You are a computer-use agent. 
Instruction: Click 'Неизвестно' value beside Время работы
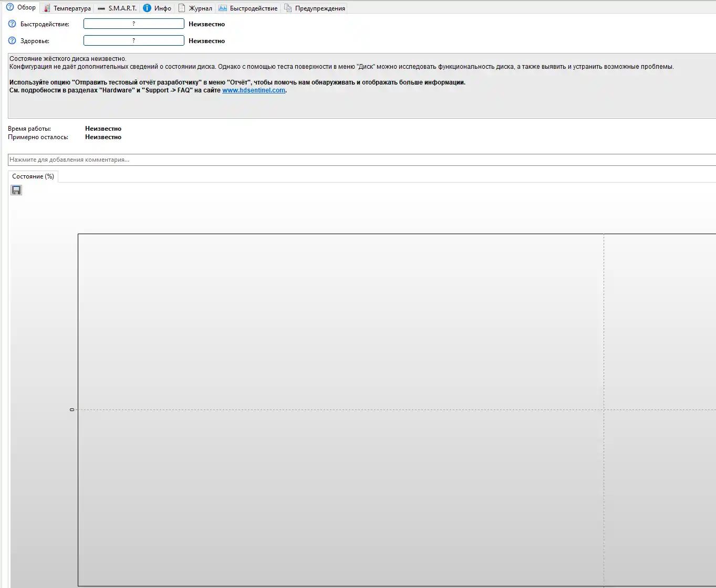point(103,129)
